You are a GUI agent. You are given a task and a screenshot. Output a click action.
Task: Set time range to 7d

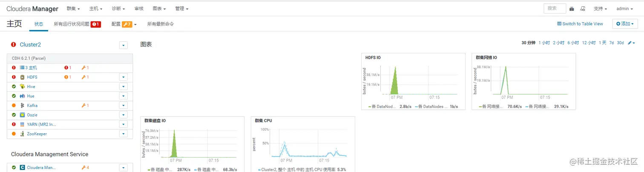(x=612, y=43)
